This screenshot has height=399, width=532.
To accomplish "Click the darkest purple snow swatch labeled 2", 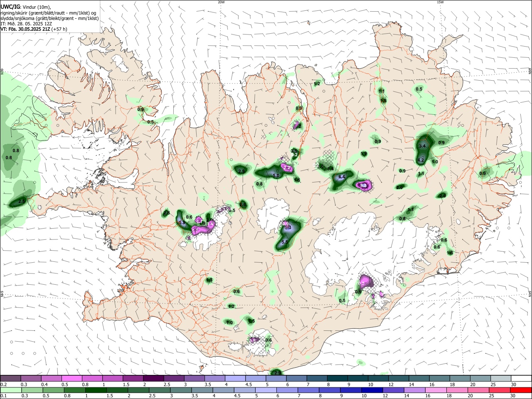I will point(153,378).
